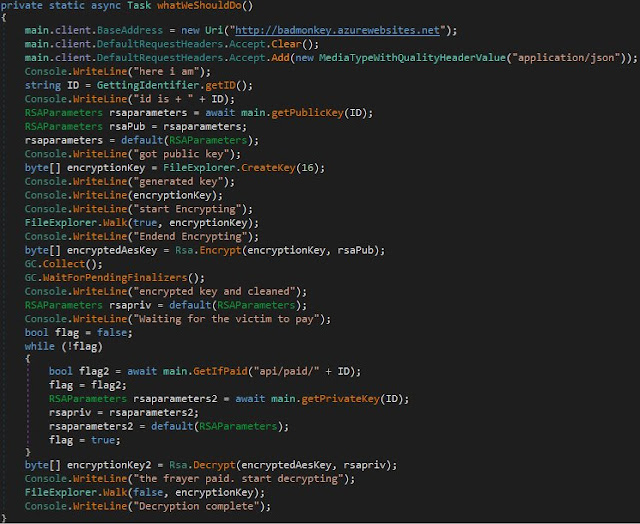
Task: Click the CreateKey(16) call
Action: [x=283, y=168]
